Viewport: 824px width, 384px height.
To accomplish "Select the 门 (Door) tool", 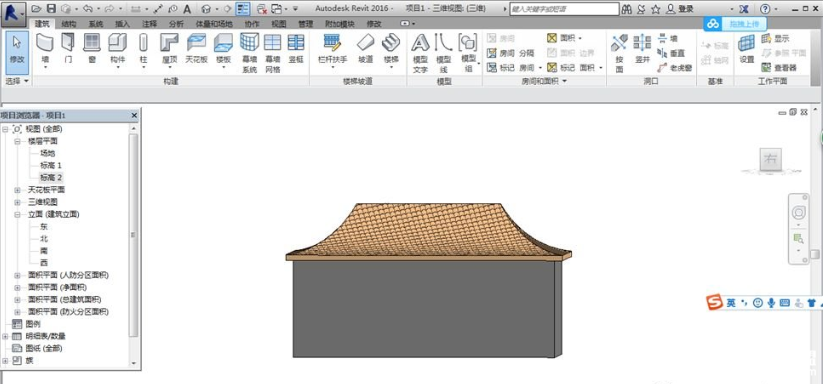I will pyautogui.click(x=68, y=49).
